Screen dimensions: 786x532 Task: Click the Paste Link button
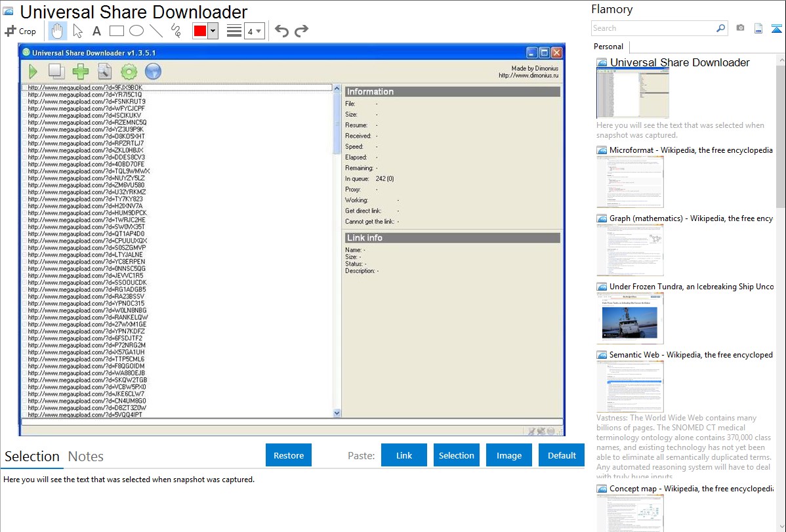tap(404, 455)
